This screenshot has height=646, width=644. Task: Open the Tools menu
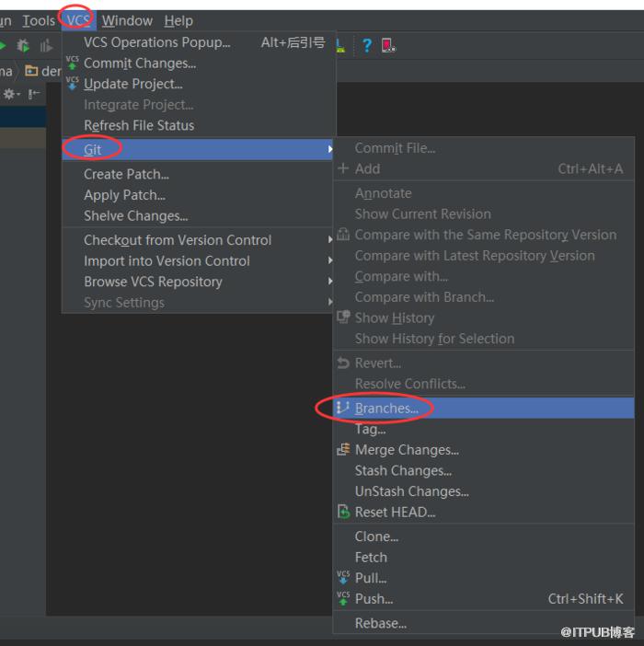39,20
